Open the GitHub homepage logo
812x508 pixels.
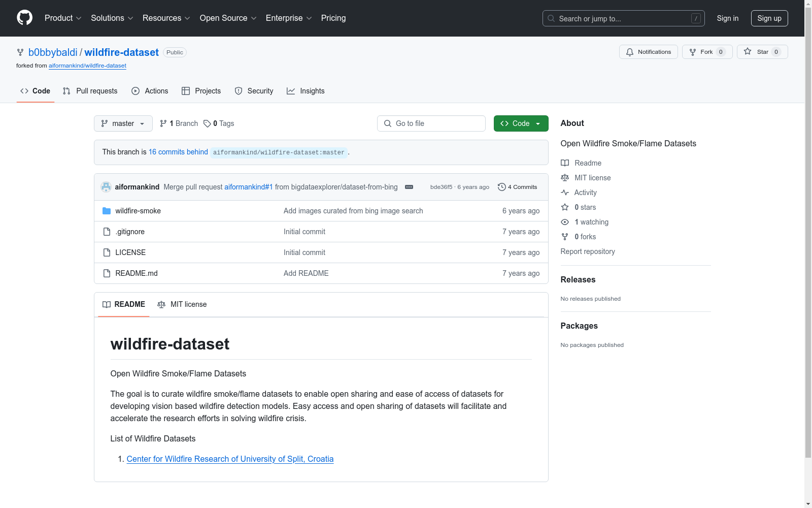[x=24, y=18]
